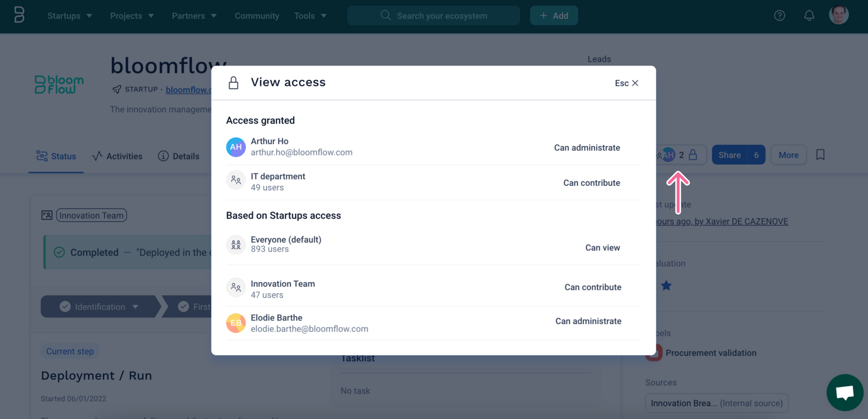This screenshot has height=419, width=868.
Task: Open the notifications bell
Action: pyautogui.click(x=809, y=16)
